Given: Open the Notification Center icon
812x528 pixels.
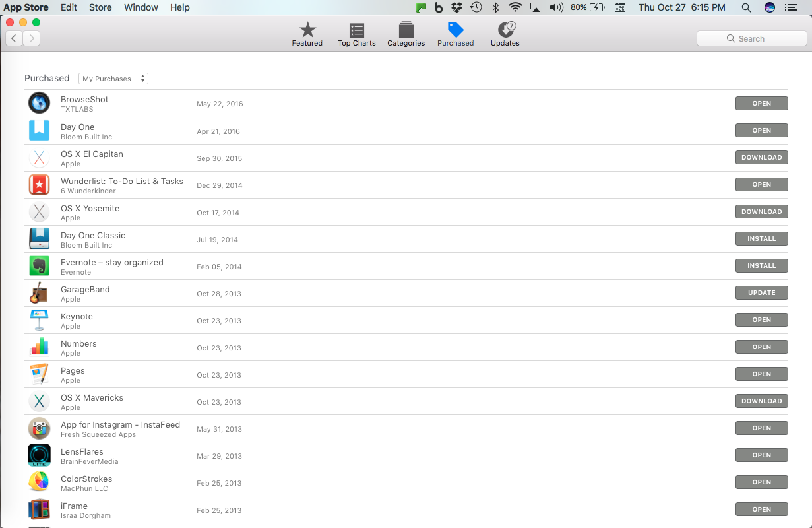Looking at the screenshot, I should click(x=792, y=7).
